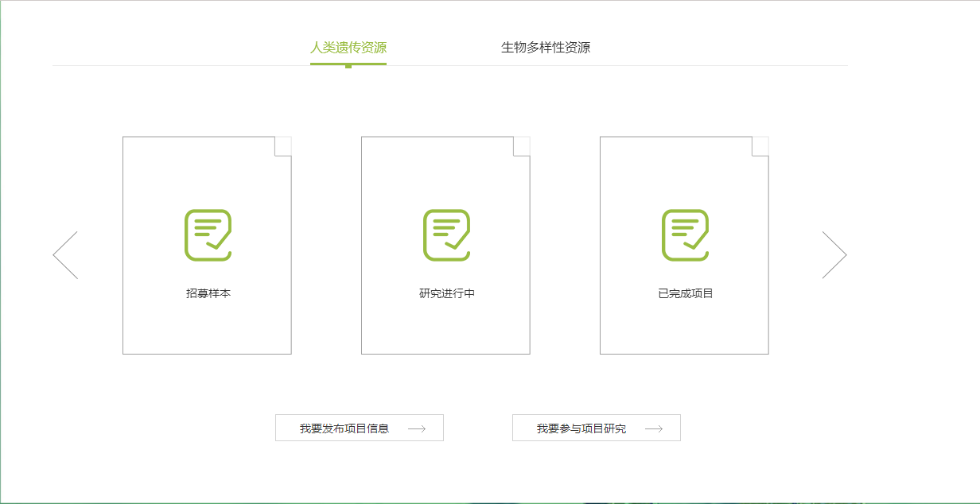Click arrow icon inside 我要发布项目信息 button
Viewport: 980px width, 504px height.
click(417, 428)
